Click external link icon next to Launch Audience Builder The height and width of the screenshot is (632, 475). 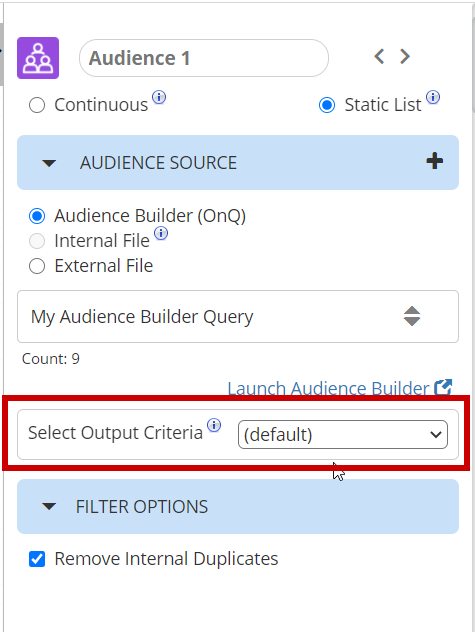[443, 387]
